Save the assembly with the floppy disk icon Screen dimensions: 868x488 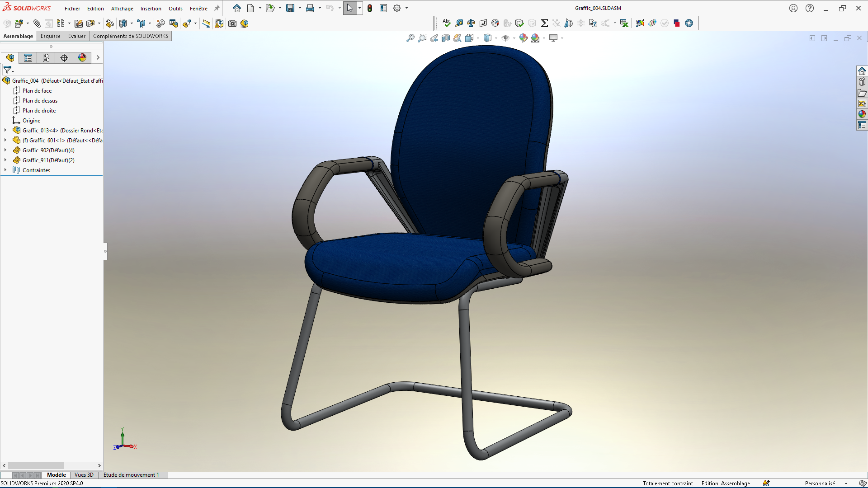(x=290, y=8)
